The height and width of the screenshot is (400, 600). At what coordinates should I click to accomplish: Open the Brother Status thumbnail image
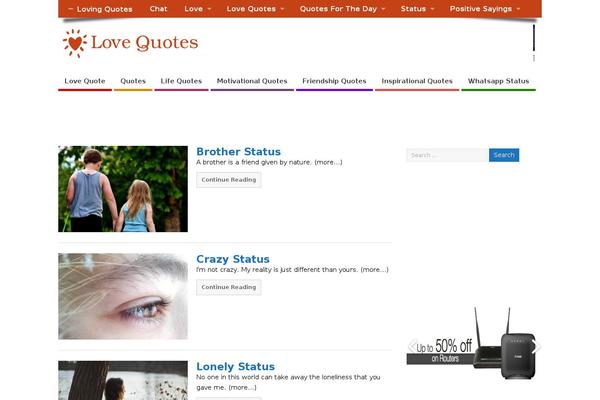pyautogui.click(x=123, y=189)
